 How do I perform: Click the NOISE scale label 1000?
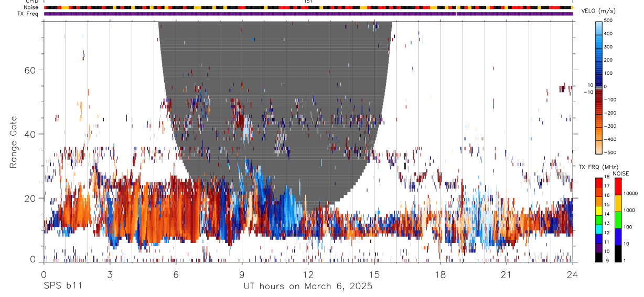coord(629,211)
